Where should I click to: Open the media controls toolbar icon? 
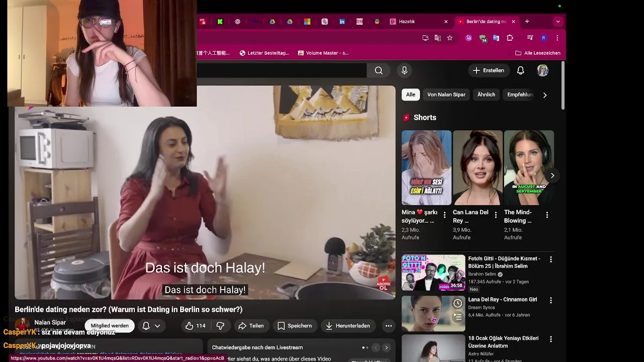point(530,38)
